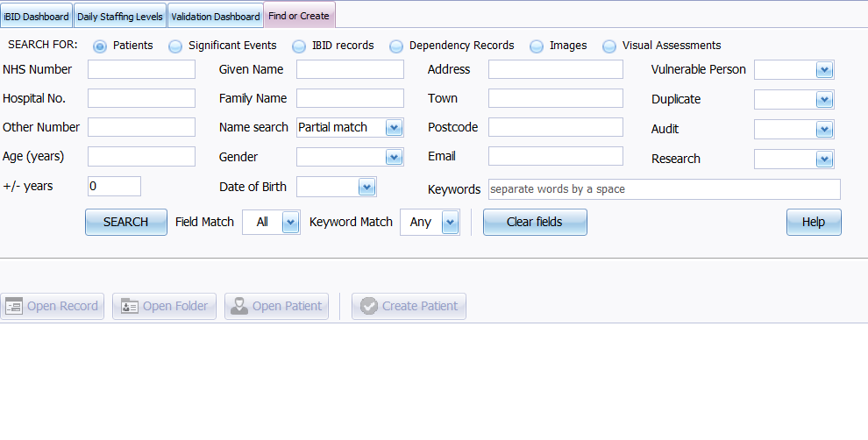This screenshot has height=440, width=868.
Task: Switch to the Validation Dashboard tab
Action: coord(215,17)
